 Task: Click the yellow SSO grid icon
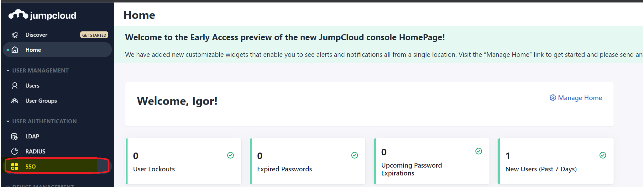(x=15, y=167)
